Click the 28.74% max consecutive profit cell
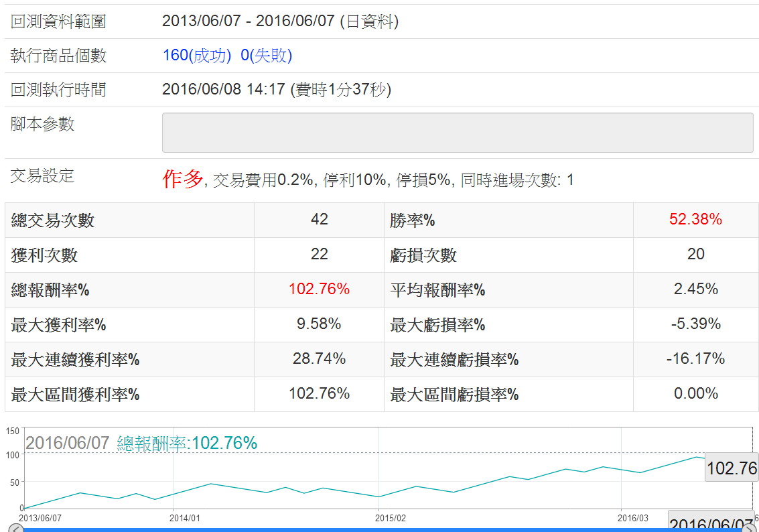Screen dimensions: 759x532 coord(319,359)
